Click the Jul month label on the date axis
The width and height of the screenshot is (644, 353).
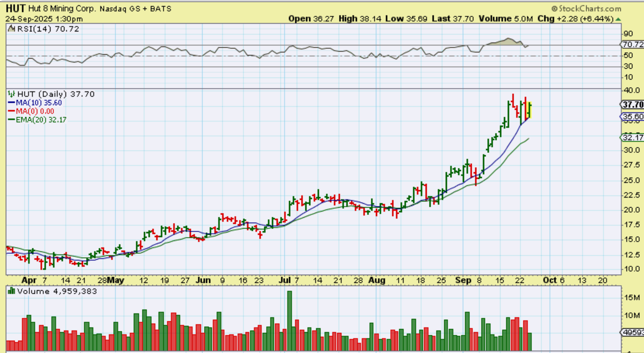284,280
